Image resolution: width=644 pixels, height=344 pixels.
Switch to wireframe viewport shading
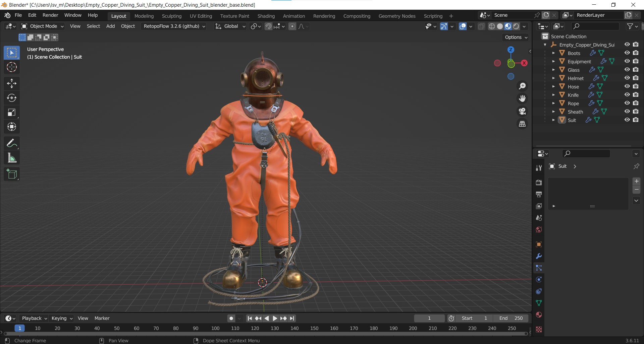point(492,26)
